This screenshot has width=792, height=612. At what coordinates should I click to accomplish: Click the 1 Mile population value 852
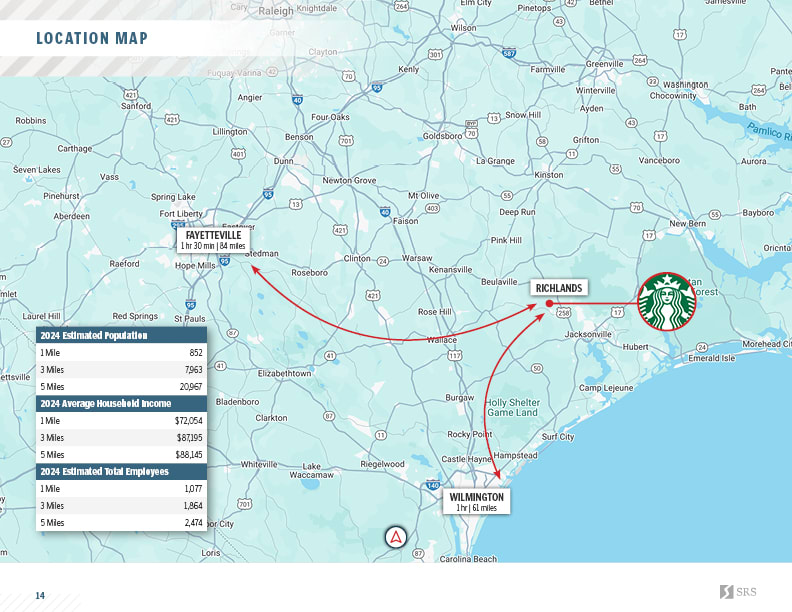click(196, 352)
